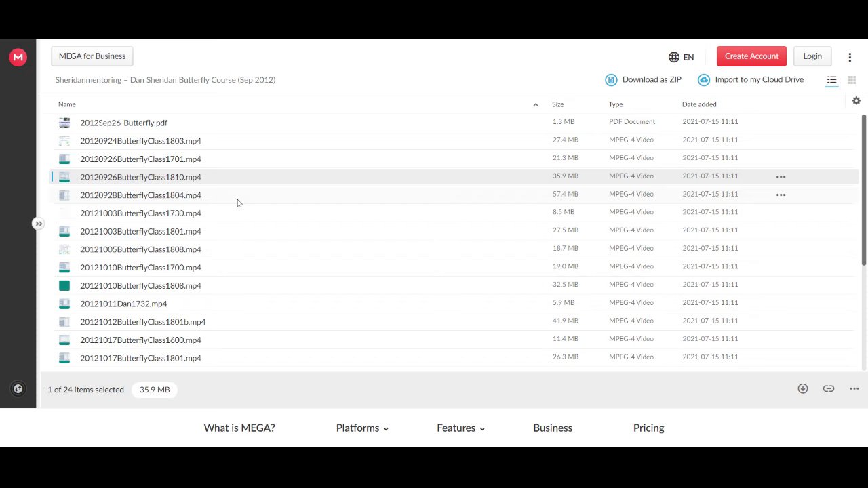Open the Pricing footer link
Image resolution: width=868 pixels, height=488 pixels.
point(648,428)
